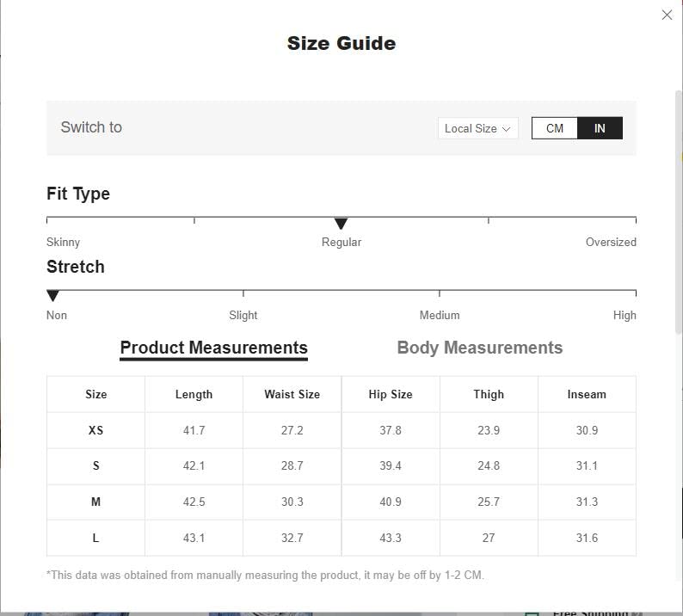Click the M size row label

tap(95, 502)
